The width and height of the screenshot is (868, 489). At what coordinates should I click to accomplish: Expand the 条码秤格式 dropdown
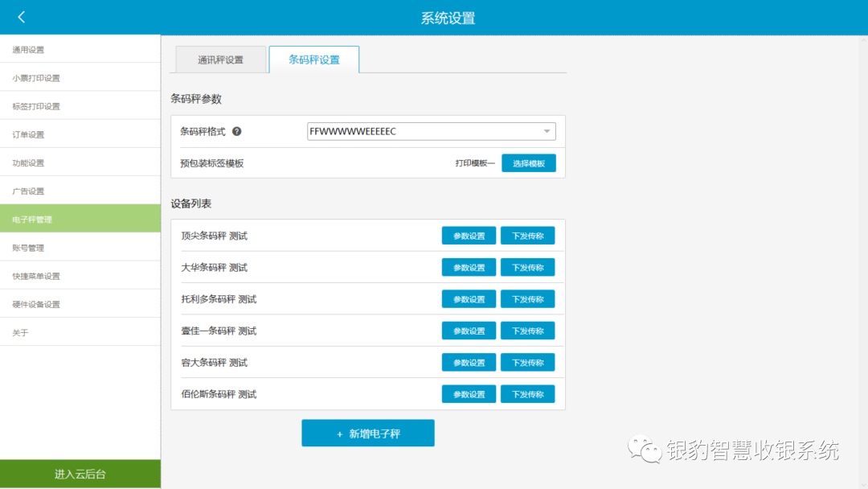pyautogui.click(x=546, y=131)
